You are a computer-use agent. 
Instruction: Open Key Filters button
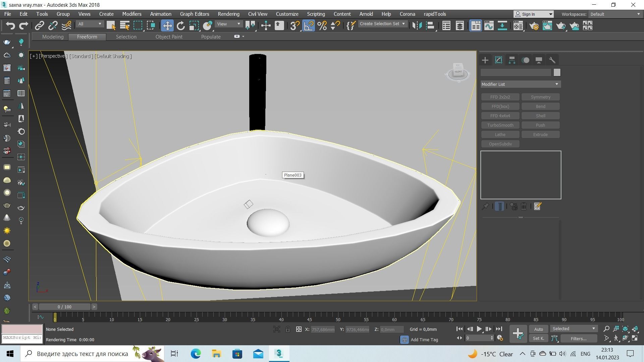point(579,339)
